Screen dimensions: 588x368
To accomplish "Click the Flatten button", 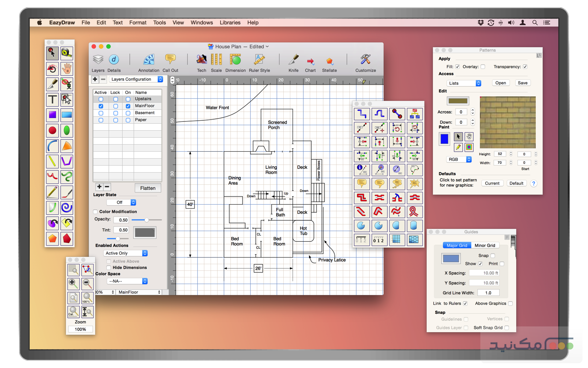I will tap(148, 188).
